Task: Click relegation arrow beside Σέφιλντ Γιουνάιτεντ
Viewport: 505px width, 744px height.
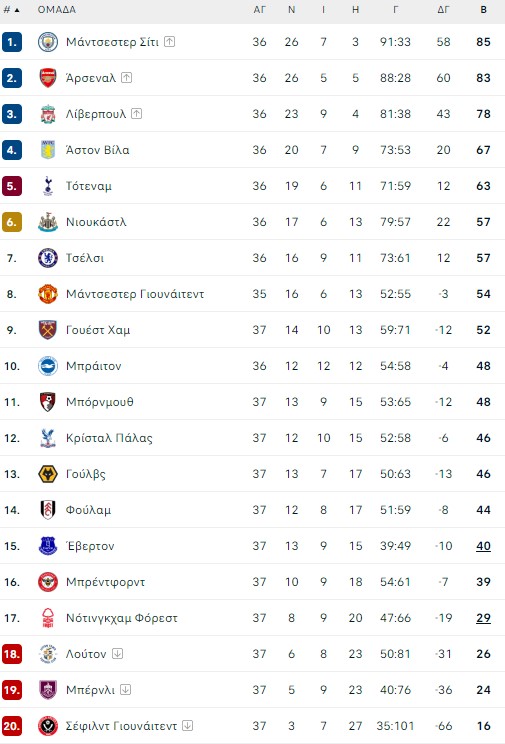Action: point(187,725)
